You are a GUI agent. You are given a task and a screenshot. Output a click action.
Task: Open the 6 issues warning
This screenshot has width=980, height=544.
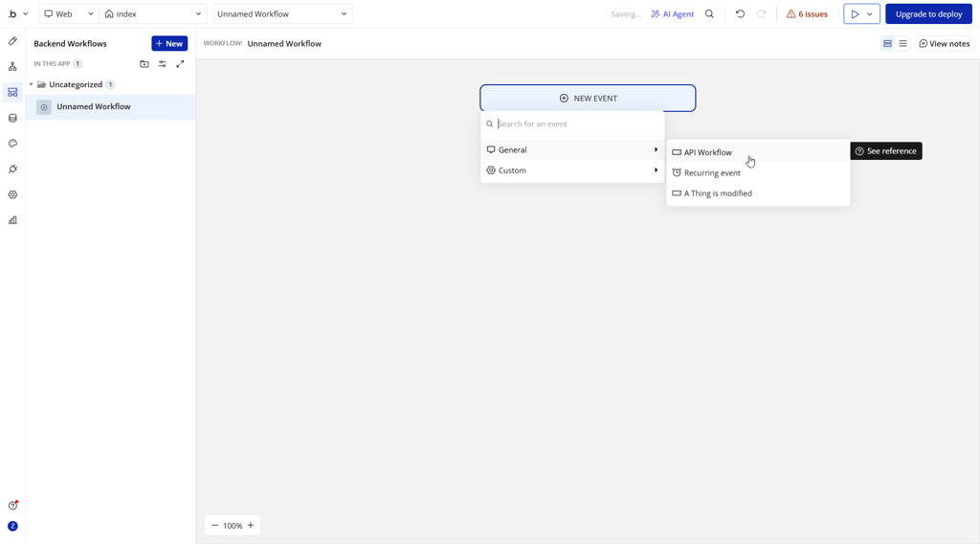[x=807, y=13]
